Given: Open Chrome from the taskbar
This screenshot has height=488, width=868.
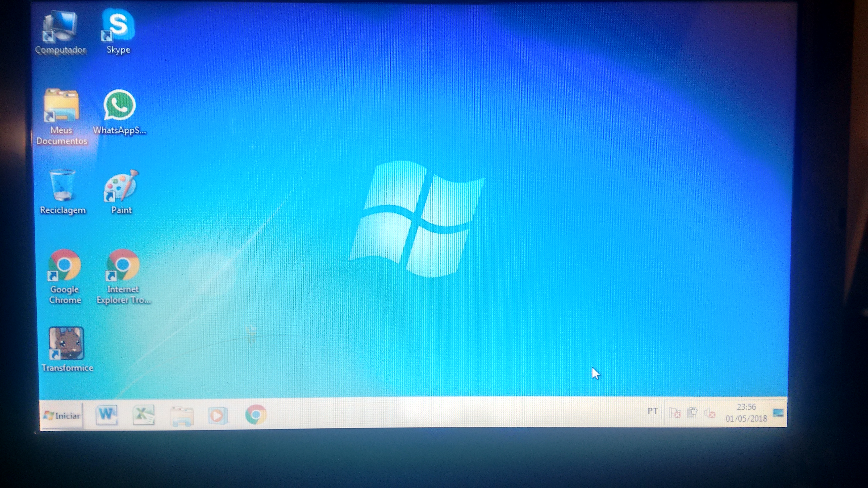Looking at the screenshot, I should [256, 415].
